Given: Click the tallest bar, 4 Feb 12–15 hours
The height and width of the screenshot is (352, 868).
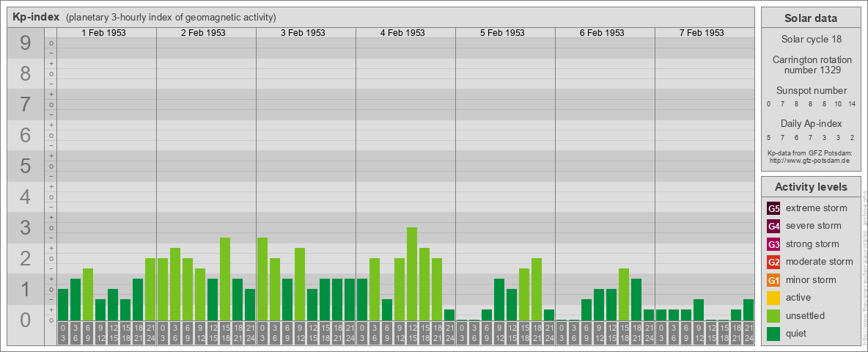Looking at the screenshot, I should [412, 274].
